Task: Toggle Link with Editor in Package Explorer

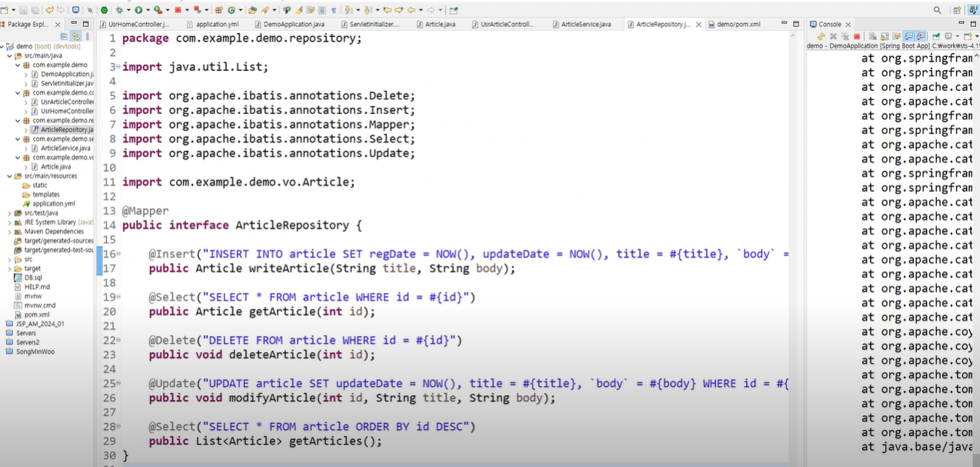Action: pyautogui.click(x=75, y=36)
